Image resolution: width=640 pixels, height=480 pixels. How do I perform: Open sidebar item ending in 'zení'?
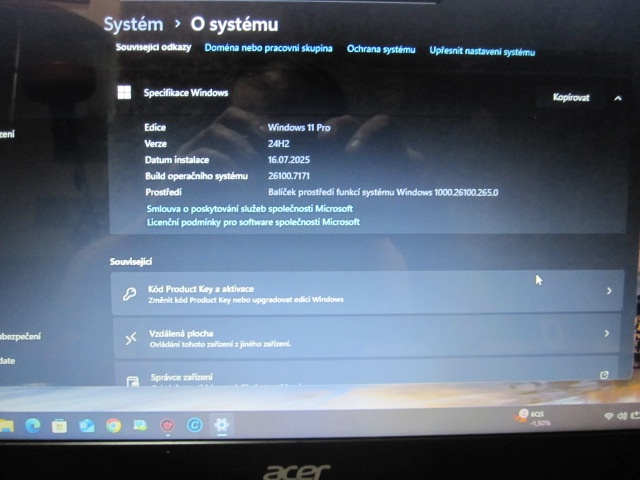pyautogui.click(x=7, y=134)
